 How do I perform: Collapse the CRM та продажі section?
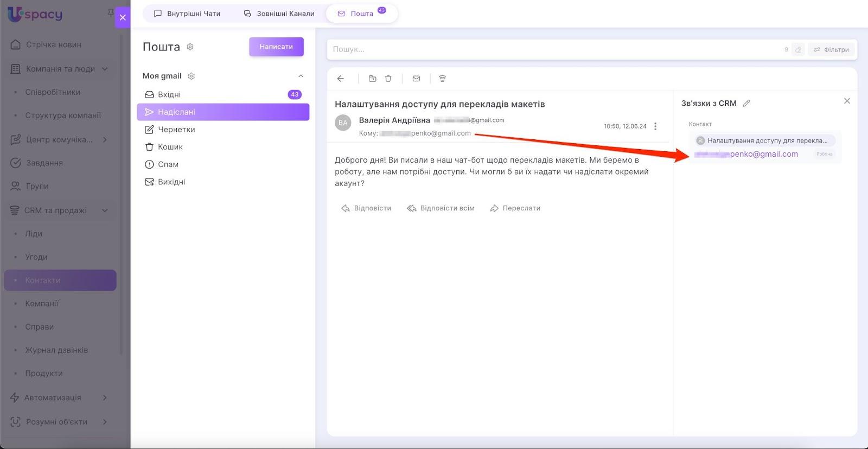[105, 210]
